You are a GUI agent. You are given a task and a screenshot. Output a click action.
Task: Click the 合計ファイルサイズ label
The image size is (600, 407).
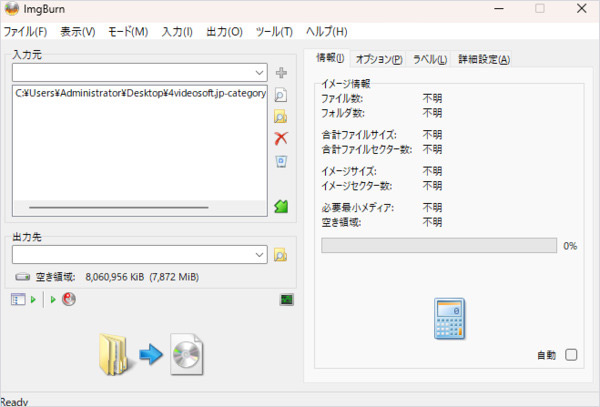tap(359, 135)
